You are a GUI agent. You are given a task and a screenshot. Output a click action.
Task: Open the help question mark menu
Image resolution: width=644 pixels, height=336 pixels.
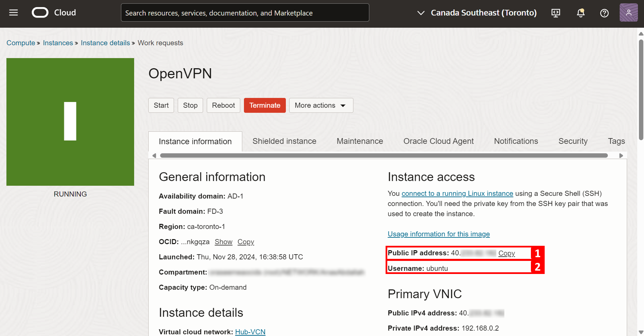604,13
